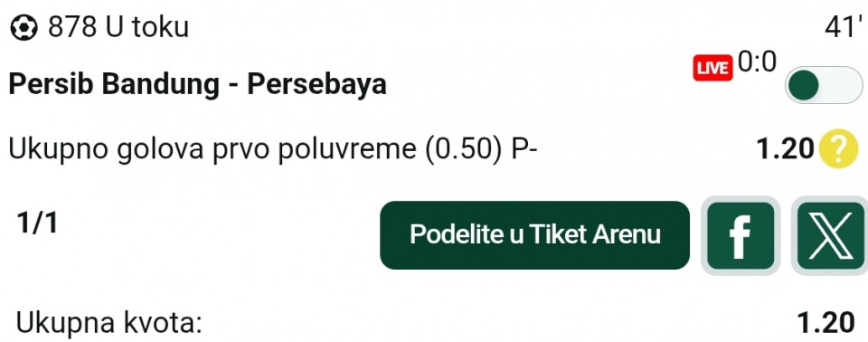Click the soccer ball sport icon

(x=24, y=27)
